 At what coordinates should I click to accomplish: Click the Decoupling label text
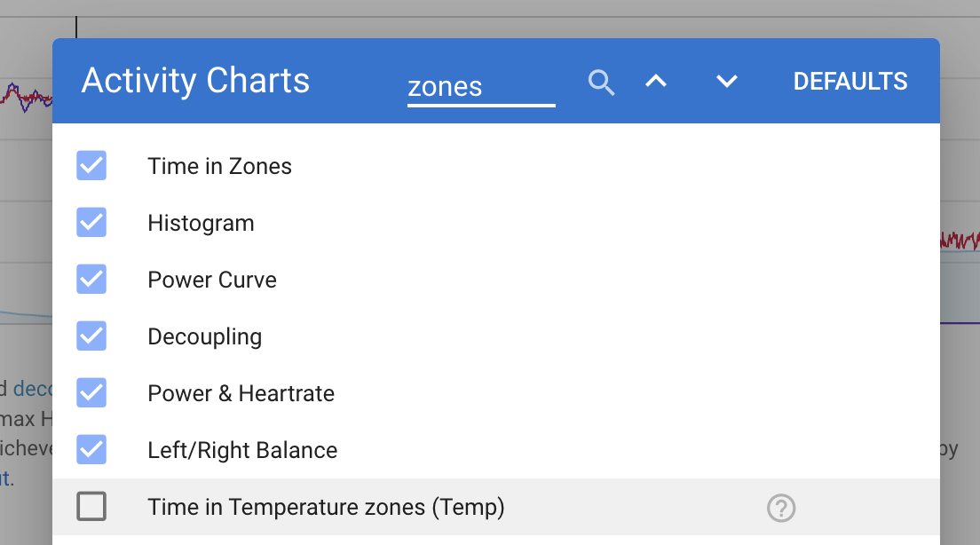[x=204, y=336]
